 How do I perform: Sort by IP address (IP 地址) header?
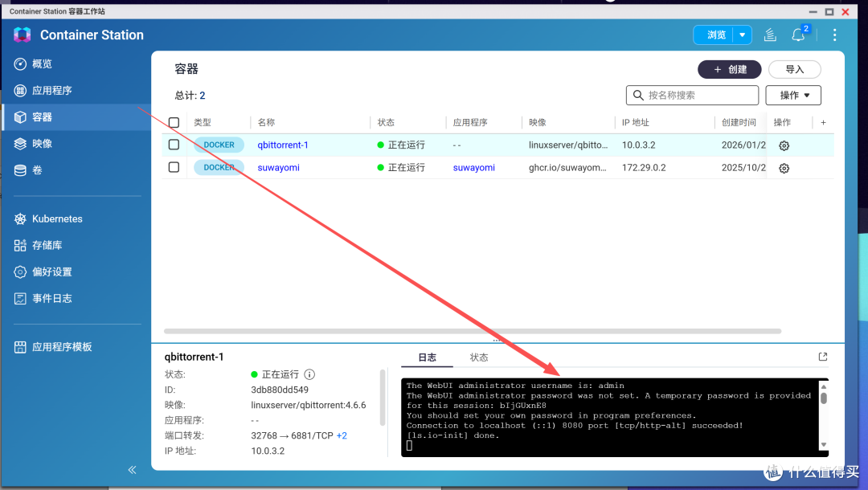pyautogui.click(x=636, y=123)
